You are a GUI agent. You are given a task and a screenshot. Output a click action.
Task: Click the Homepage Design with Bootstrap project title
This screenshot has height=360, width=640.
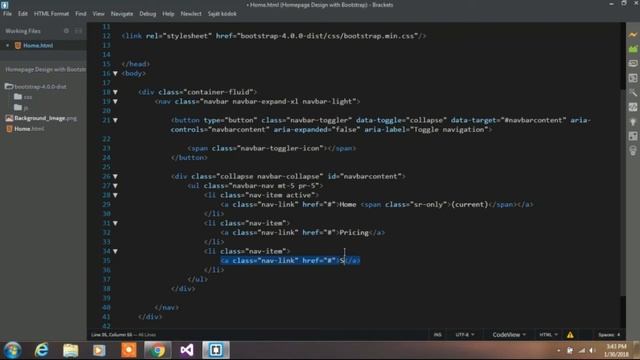pos(45,69)
